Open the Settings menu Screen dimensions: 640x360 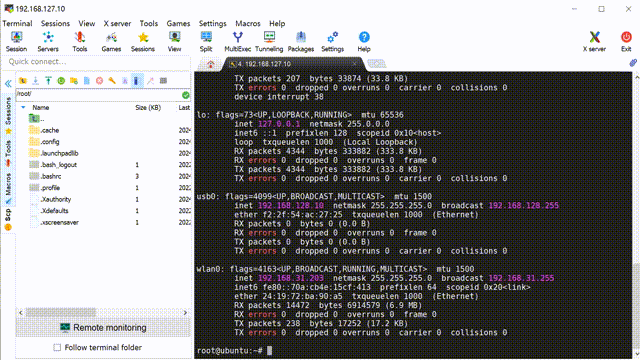[213, 24]
